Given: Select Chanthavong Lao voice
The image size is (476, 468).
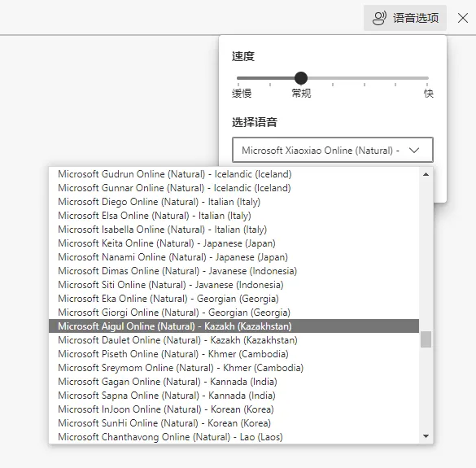Looking at the screenshot, I should 234,437.
